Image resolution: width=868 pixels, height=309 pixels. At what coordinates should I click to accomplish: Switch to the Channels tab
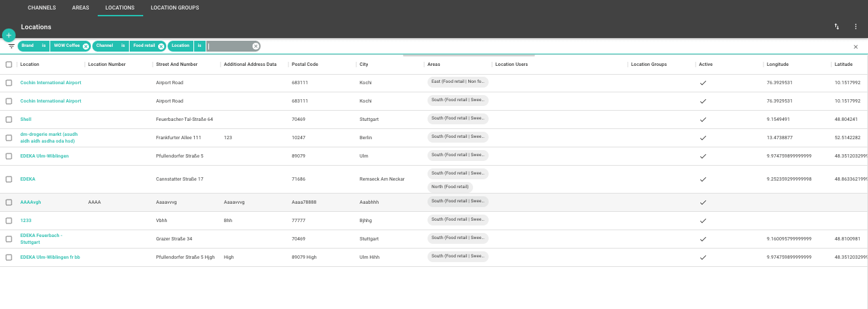coord(41,7)
